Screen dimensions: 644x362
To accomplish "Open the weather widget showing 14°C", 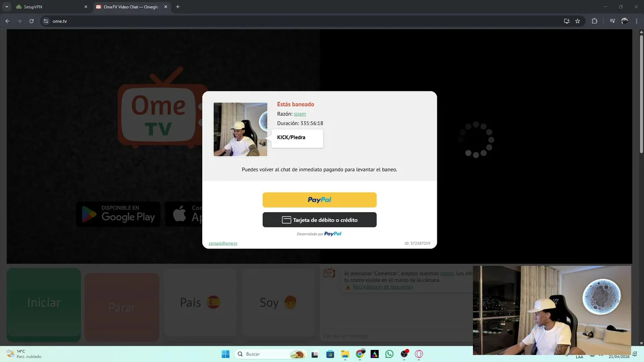I will point(23,354).
